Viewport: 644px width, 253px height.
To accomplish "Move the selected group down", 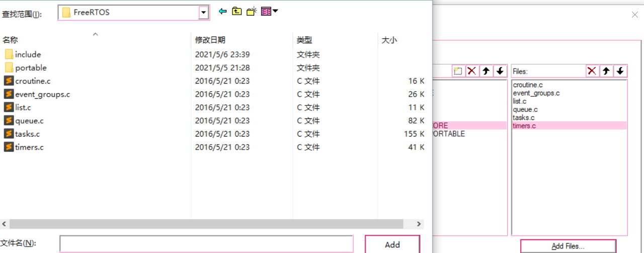I will pos(500,71).
